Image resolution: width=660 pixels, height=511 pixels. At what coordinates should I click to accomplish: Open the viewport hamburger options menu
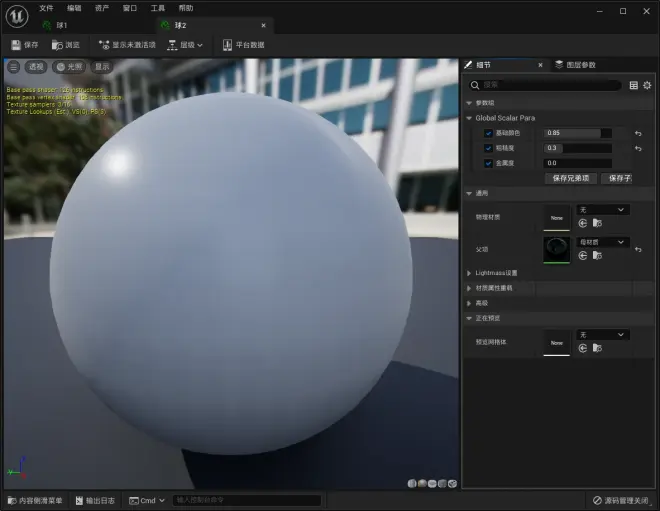pos(14,67)
